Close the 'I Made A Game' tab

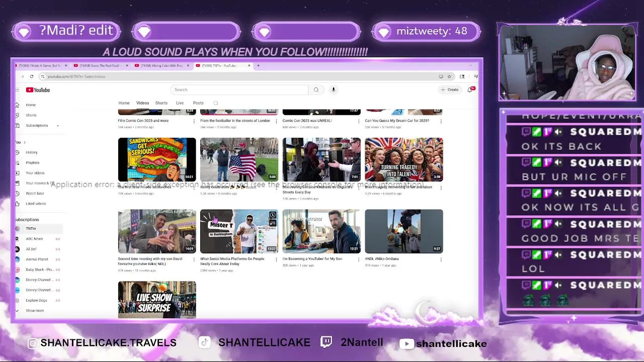pos(66,65)
